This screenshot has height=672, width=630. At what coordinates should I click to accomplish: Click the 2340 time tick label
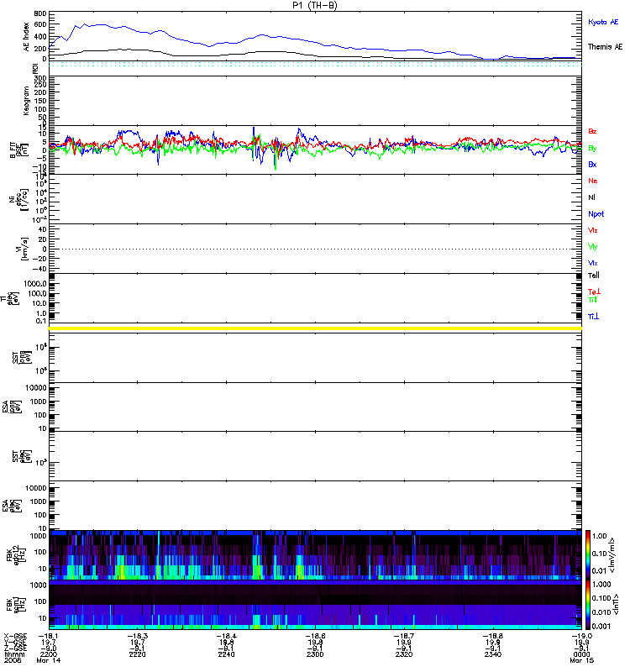point(492,654)
